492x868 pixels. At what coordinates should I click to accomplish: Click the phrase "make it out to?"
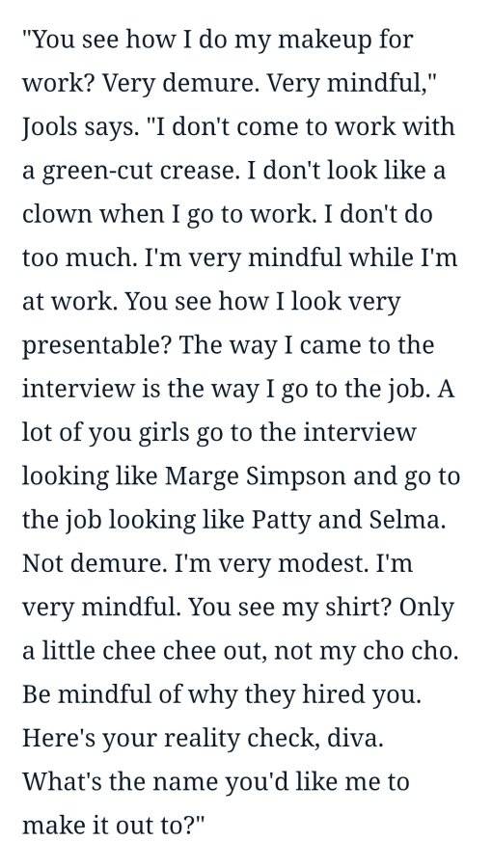113,826
